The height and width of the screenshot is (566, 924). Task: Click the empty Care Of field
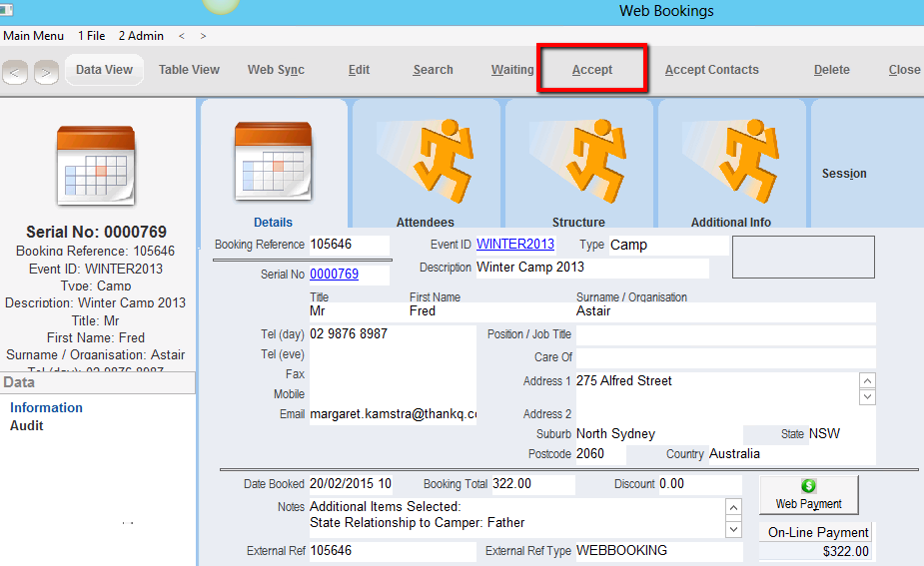[725, 357]
